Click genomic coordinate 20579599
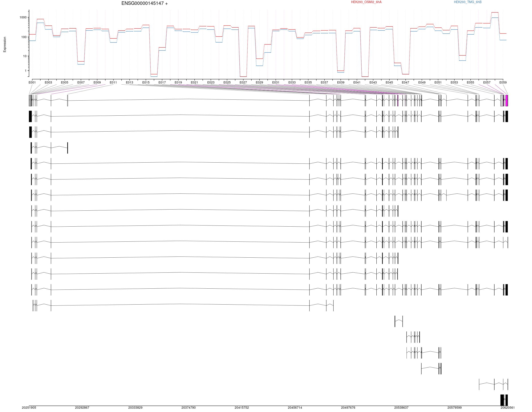Screen dimensions: 532x412 [x=455, y=408]
